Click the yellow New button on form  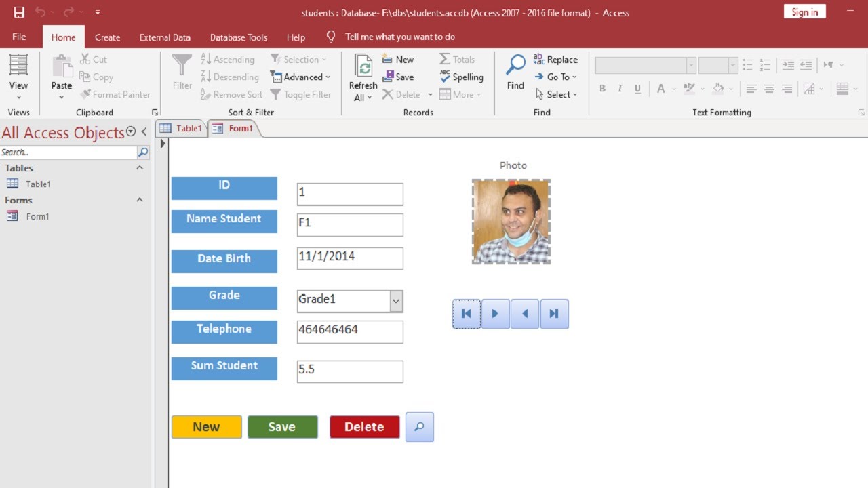(206, 427)
